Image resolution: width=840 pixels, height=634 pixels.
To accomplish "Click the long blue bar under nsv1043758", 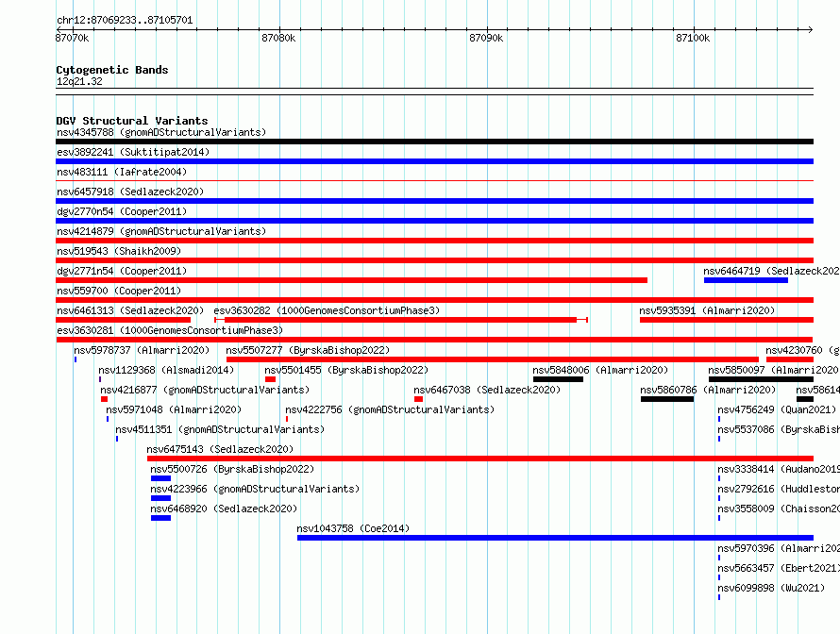I will (x=556, y=538).
